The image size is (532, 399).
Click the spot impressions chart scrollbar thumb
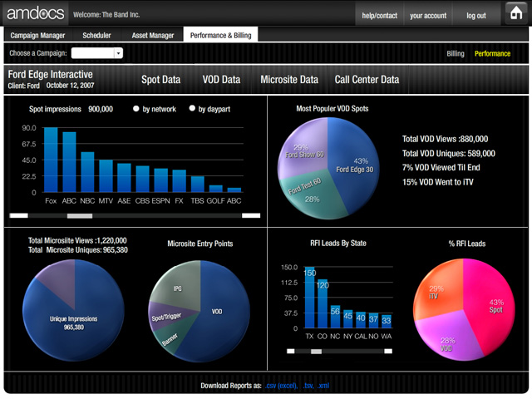coord(80,216)
